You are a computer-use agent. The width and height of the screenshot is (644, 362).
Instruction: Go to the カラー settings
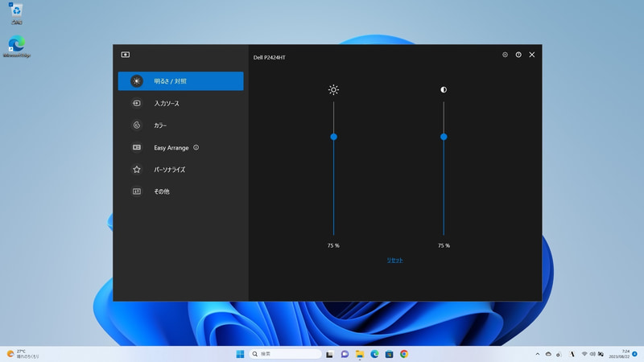tap(180, 125)
